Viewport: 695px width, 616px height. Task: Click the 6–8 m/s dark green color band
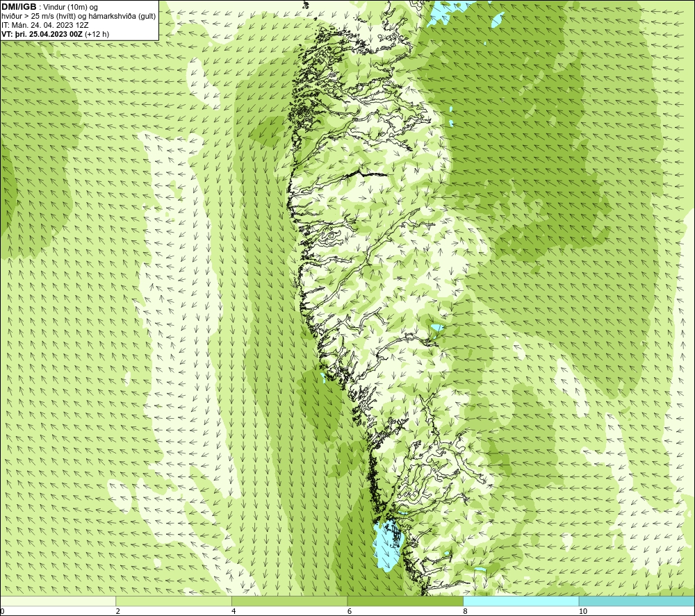(x=405, y=601)
